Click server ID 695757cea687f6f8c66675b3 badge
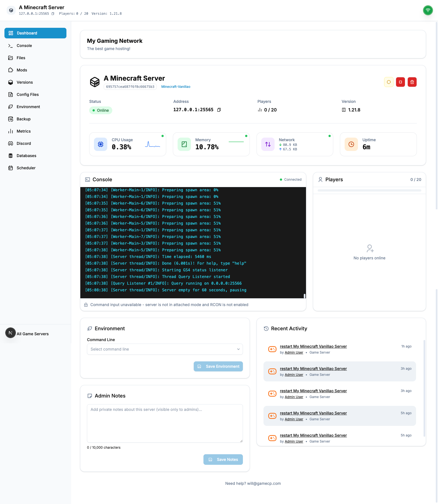The height and width of the screenshot is (504, 438). [x=130, y=87]
